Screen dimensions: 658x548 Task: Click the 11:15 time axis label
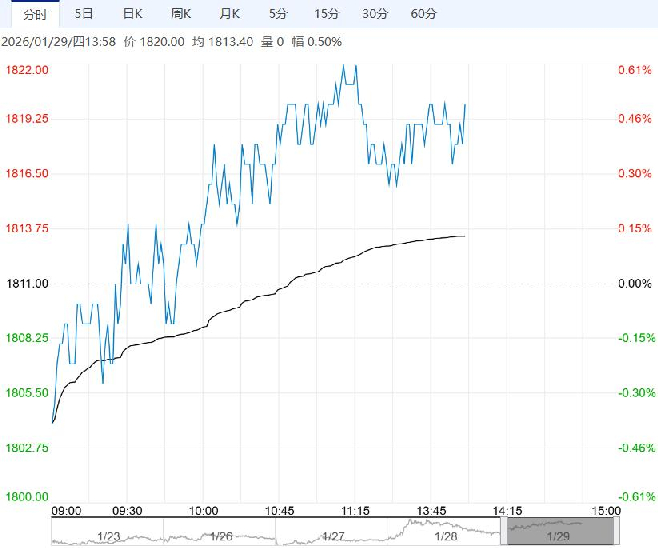356,510
